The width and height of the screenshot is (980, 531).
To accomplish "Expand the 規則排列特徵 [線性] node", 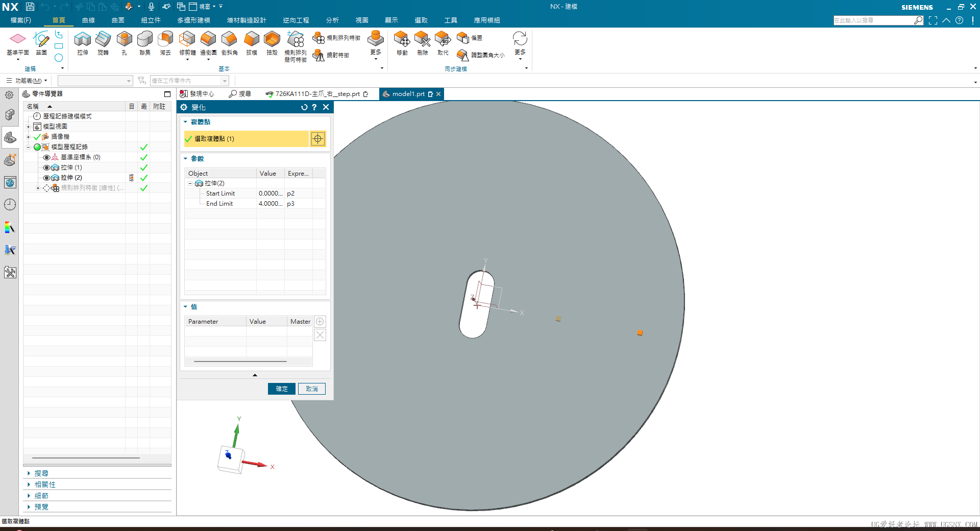I will 38,188.
